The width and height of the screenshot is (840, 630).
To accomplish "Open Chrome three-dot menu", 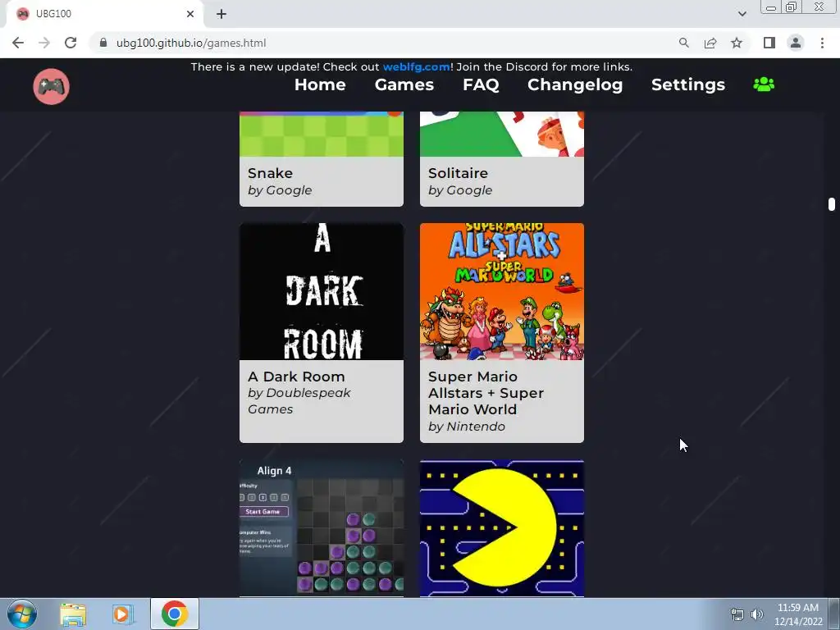I will click(x=822, y=43).
